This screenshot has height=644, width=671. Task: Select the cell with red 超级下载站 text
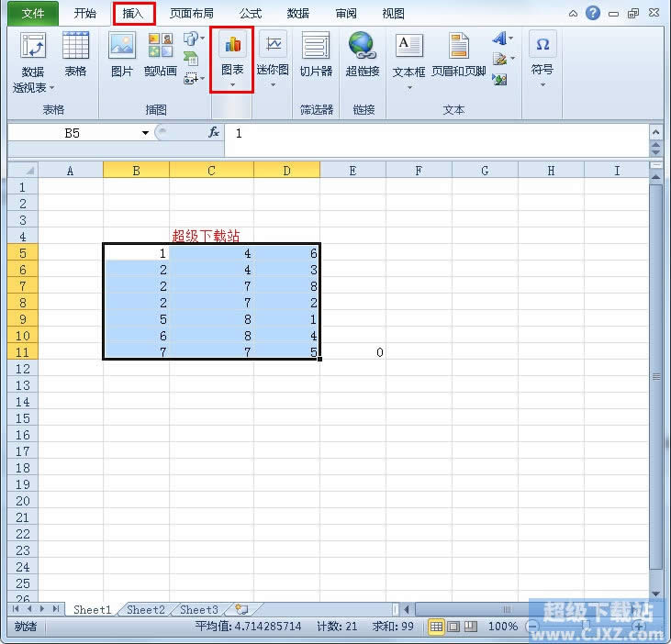(x=211, y=236)
